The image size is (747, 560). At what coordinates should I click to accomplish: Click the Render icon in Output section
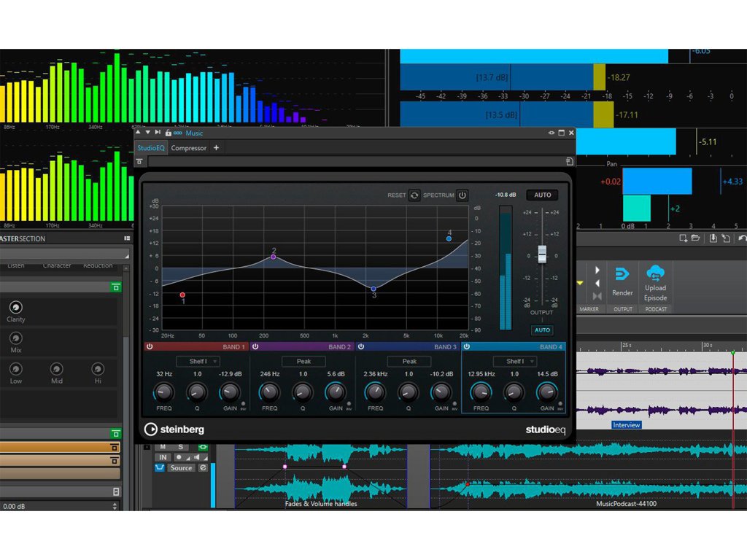[622, 275]
